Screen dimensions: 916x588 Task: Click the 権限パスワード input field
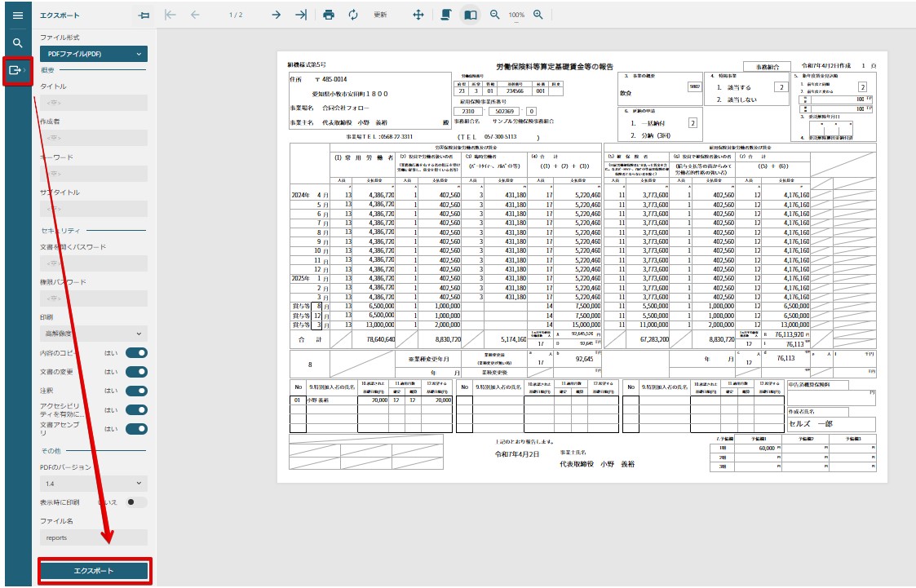click(x=94, y=298)
